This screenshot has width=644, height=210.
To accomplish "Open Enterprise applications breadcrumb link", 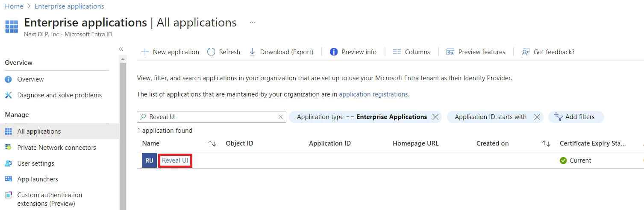I will tap(69, 6).
